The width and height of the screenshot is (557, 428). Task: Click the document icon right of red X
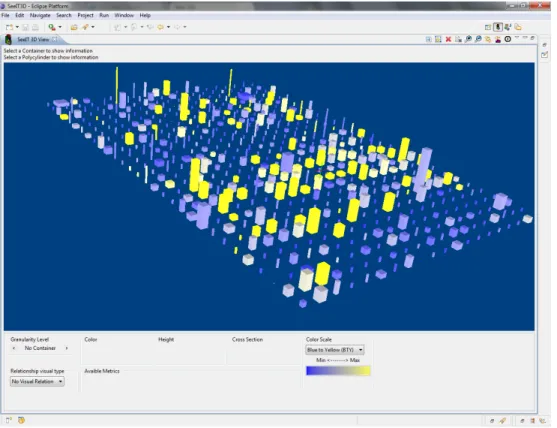tap(459, 39)
